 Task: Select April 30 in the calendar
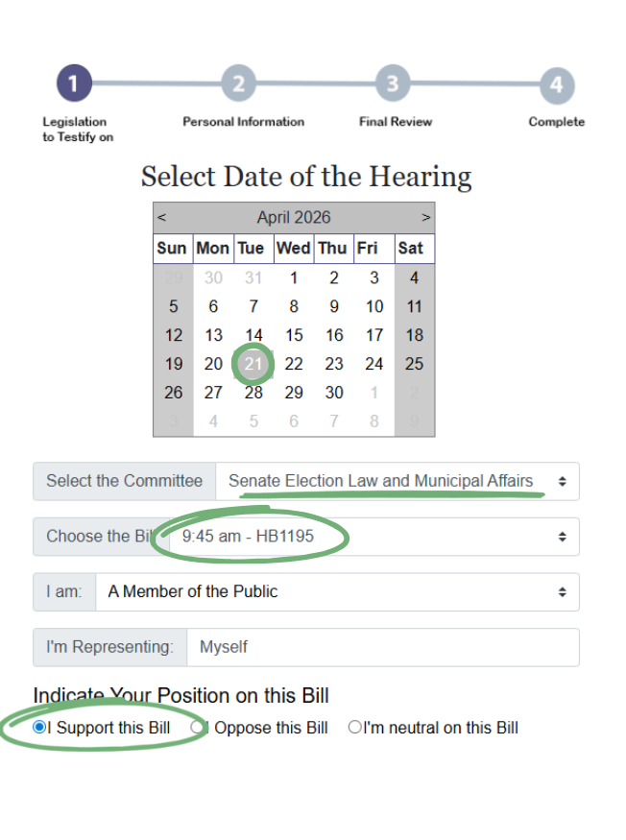pos(334,393)
